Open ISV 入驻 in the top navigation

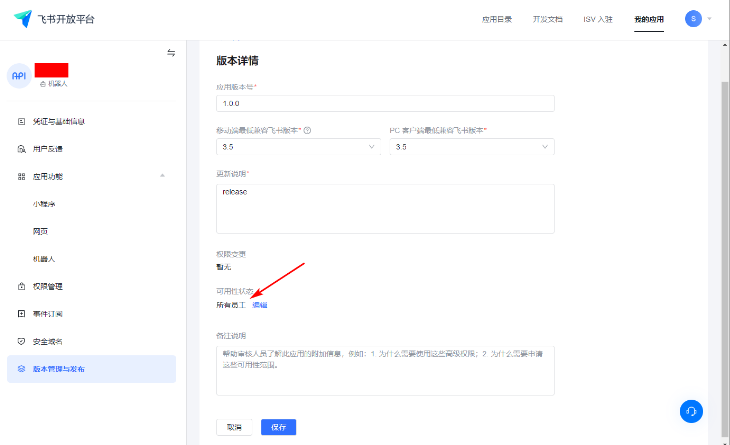click(x=598, y=19)
